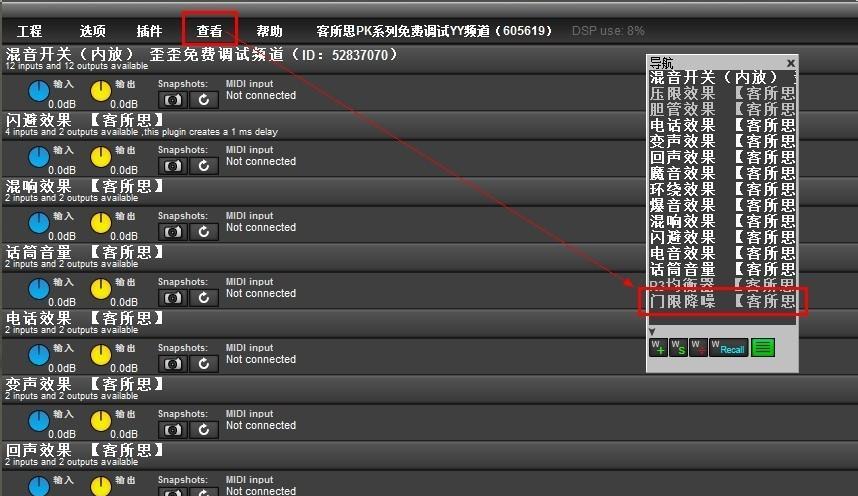Select 环绕效果 in 导航 list
The image size is (858, 496).
pos(722,189)
